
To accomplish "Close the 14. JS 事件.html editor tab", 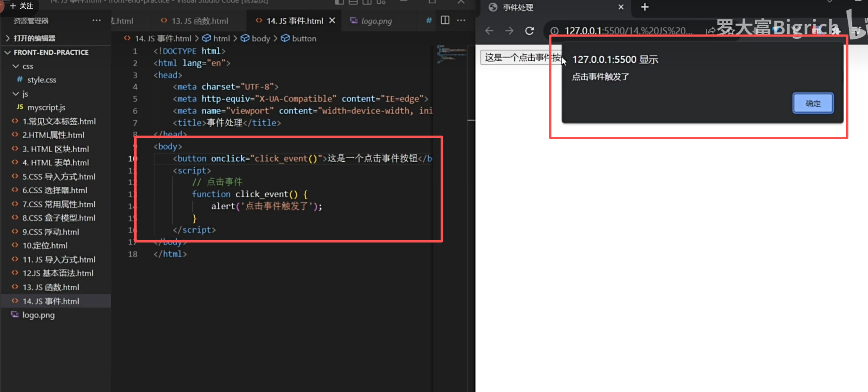I will coord(332,21).
